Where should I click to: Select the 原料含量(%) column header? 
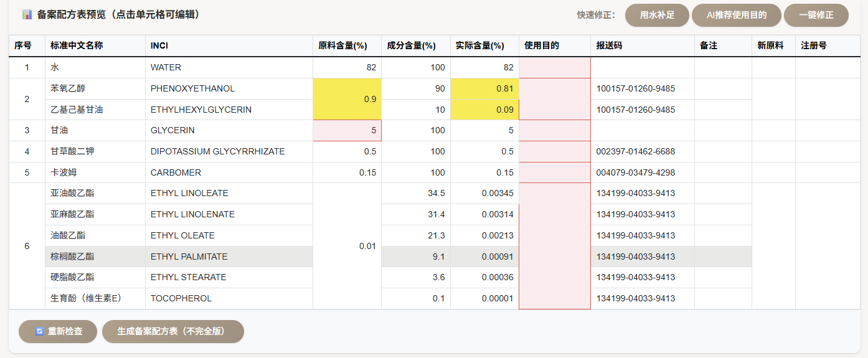click(347, 46)
